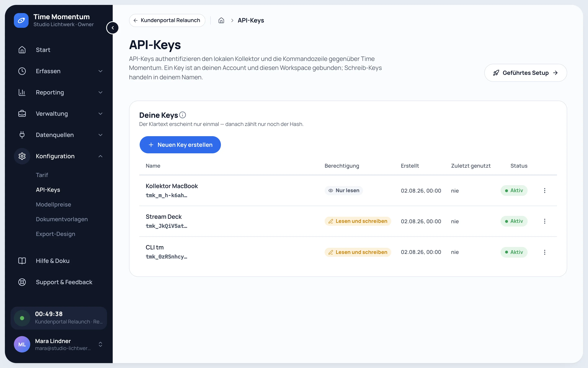Expand the Datenquellen section chevron
This screenshot has width=588, height=368.
pyautogui.click(x=100, y=135)
